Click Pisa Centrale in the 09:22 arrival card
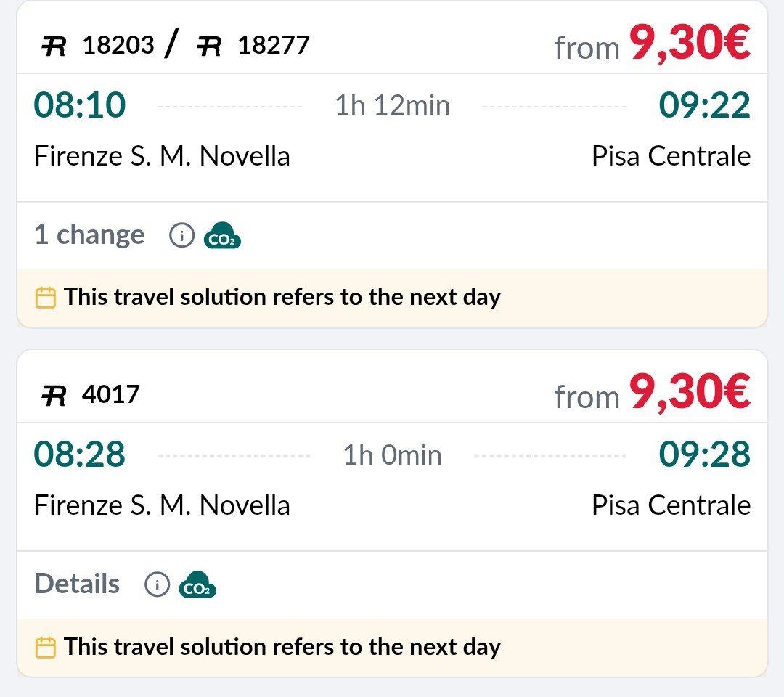 click(671, 157)
